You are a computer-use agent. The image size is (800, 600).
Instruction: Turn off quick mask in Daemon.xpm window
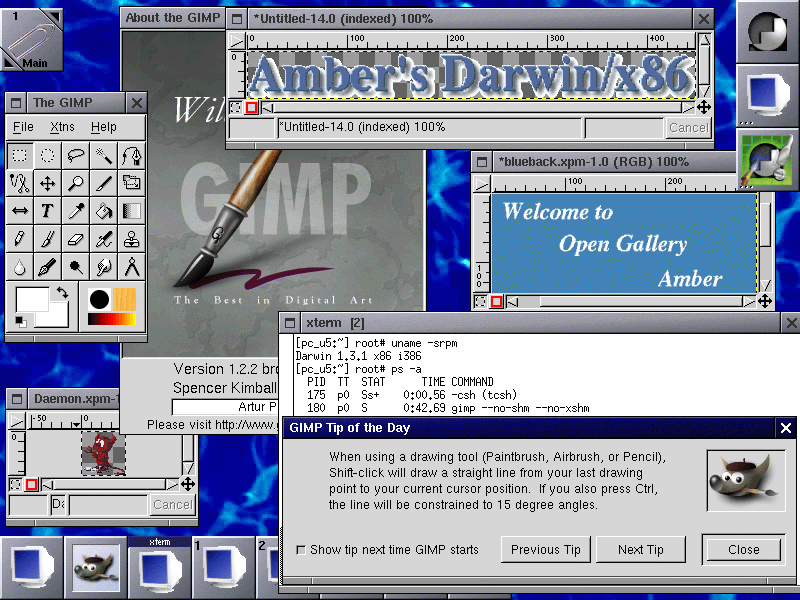point(16,484)
